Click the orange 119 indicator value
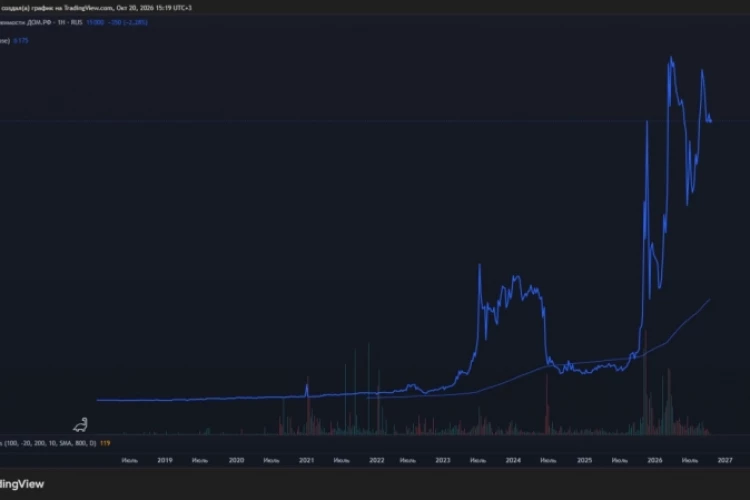Viewport: 750px width, 500px height. (x=105, y=443)
